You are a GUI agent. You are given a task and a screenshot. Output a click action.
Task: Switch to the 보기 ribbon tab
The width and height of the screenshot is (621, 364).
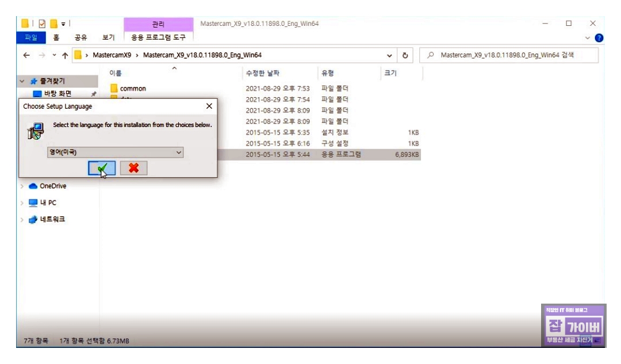click(108, 37)
